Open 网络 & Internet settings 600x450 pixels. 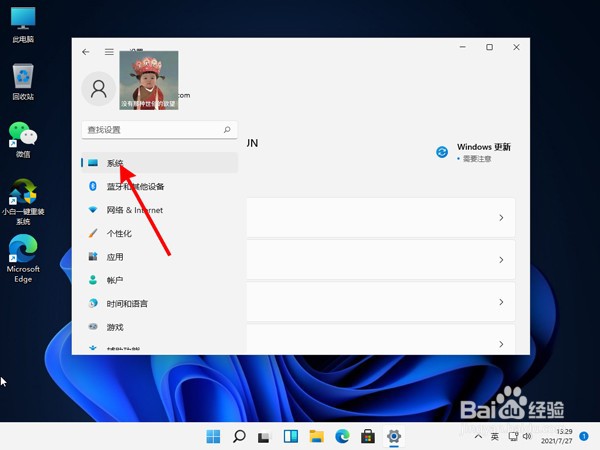(x=159, y=210)
